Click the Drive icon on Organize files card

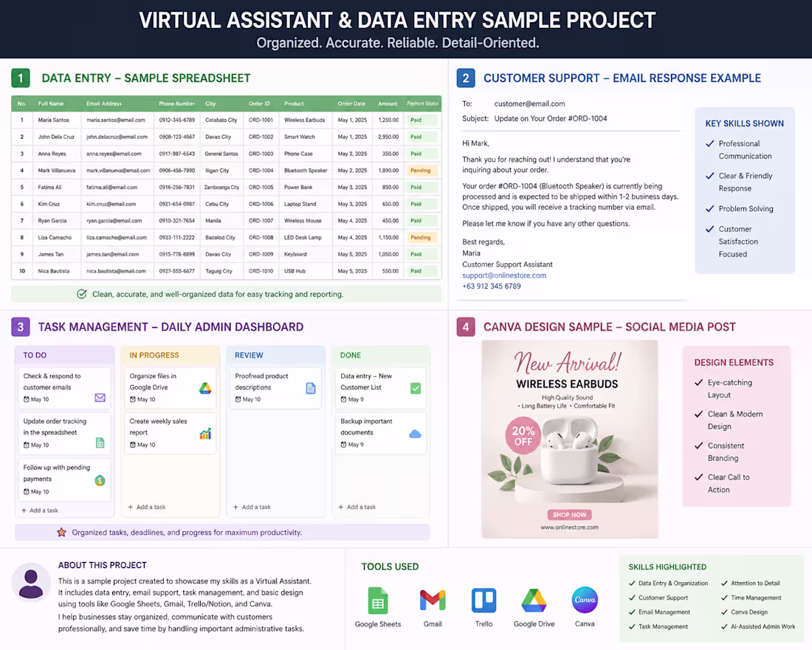[205, 389]
